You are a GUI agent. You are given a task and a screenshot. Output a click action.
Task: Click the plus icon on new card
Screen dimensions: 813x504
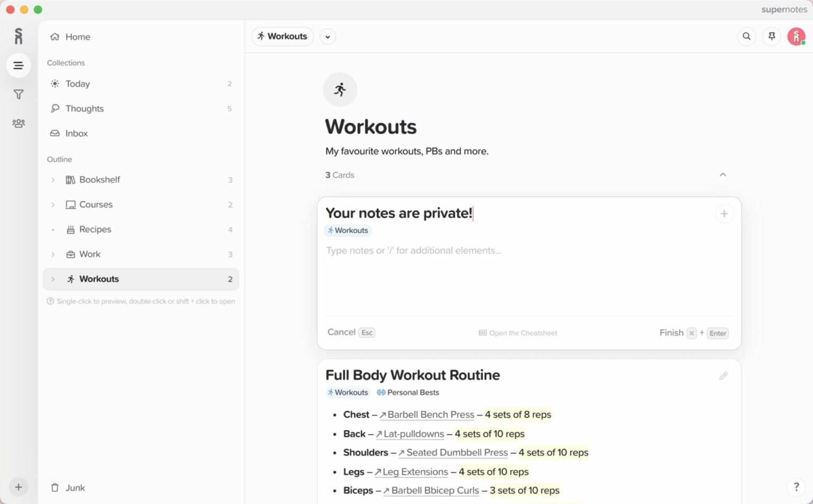pyautogui.click(x=724, y=214)
